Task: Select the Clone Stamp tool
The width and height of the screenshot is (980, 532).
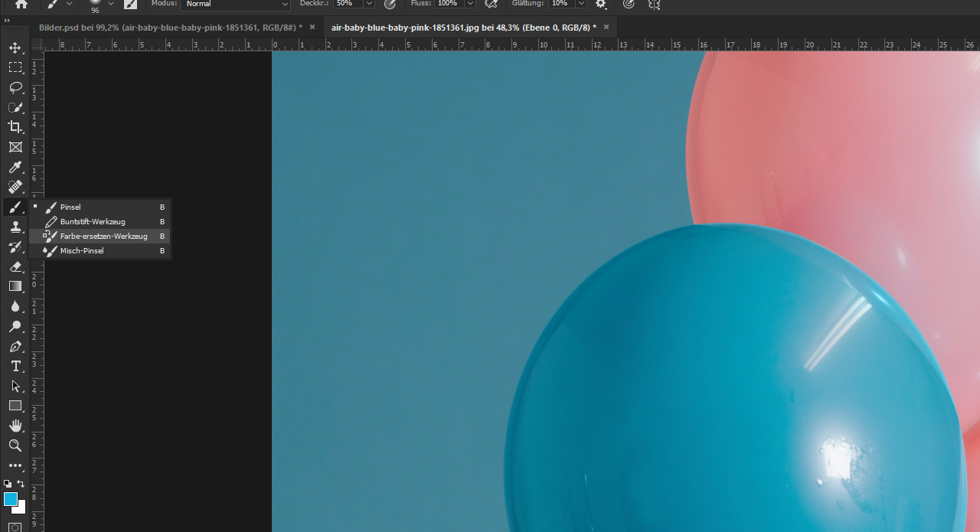Action: click(15, 227)
